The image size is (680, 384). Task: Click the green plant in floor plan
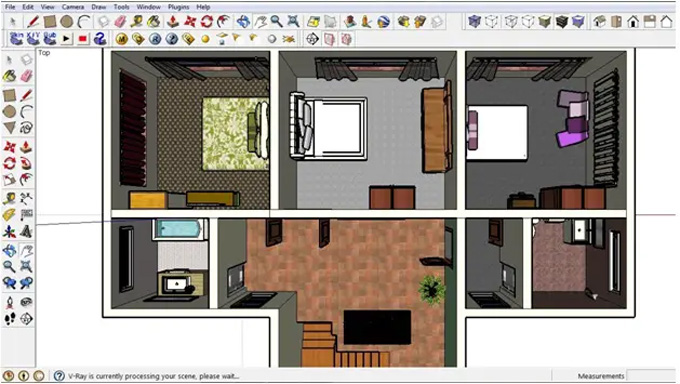coord(432,289)
